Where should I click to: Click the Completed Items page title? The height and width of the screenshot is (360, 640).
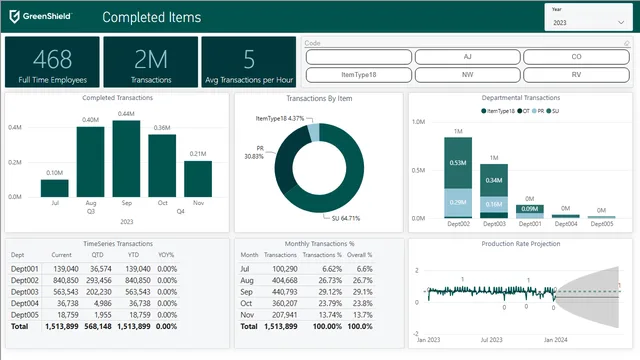pos(151,17)
